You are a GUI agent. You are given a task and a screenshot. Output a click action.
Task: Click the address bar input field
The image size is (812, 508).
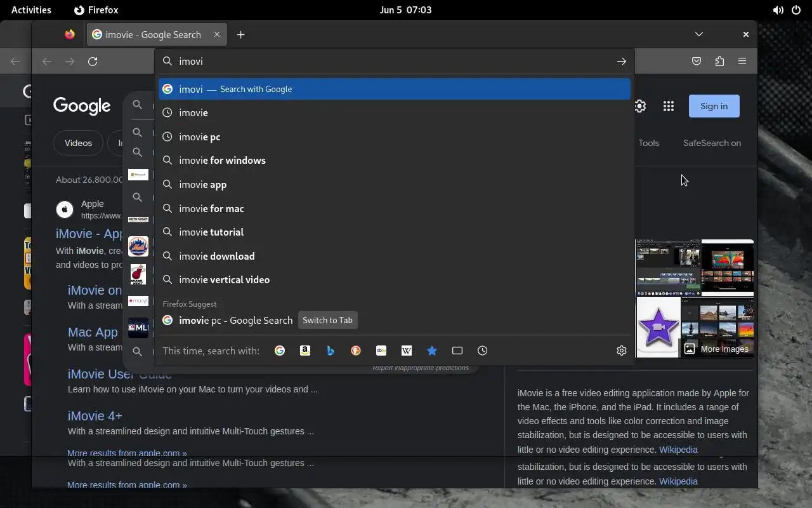click(393, 62)
